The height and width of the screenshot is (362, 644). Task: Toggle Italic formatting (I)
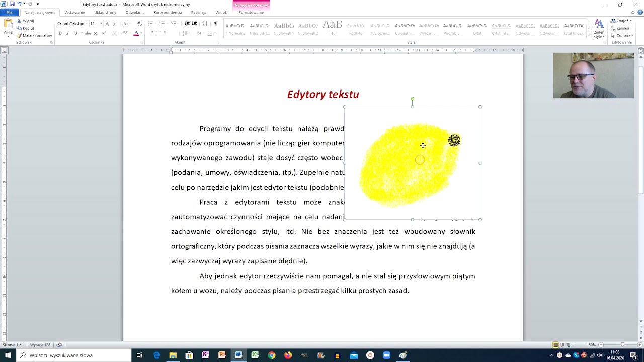(67, 33)
